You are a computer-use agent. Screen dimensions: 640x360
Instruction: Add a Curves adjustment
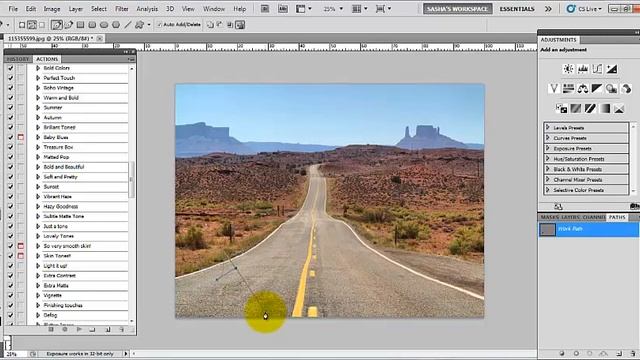pos(597,69)
